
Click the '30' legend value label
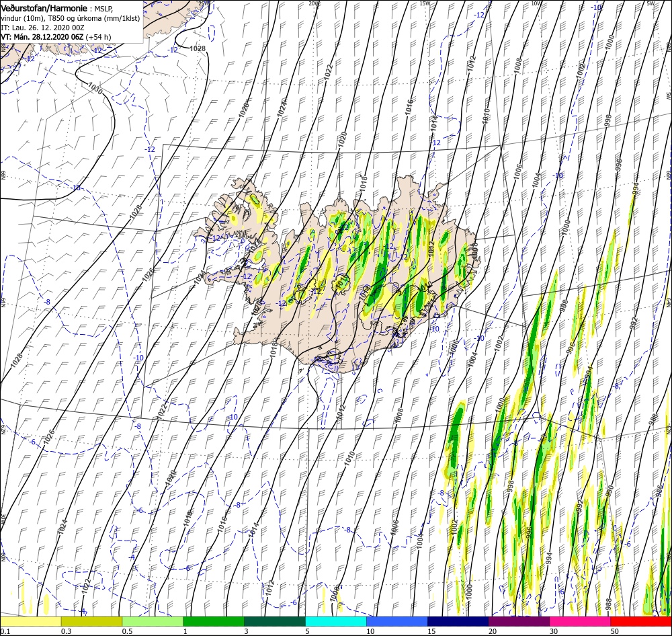click(x=554, y=631)
